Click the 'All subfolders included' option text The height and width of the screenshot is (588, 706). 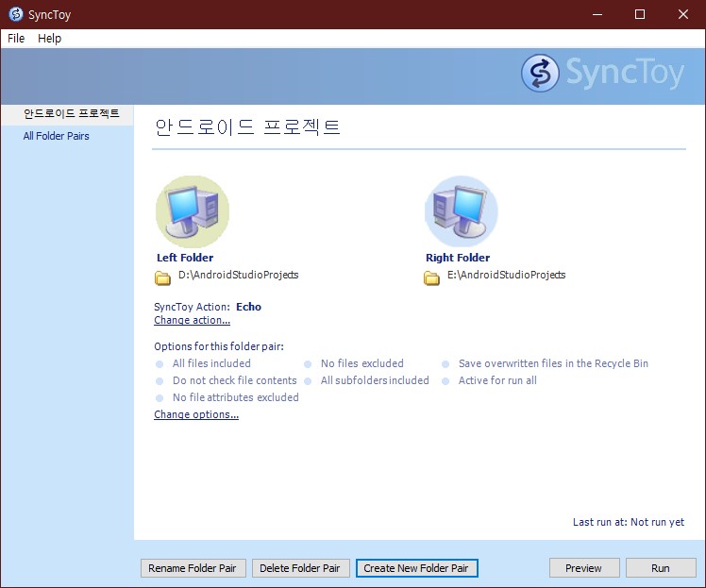point(375,380)
